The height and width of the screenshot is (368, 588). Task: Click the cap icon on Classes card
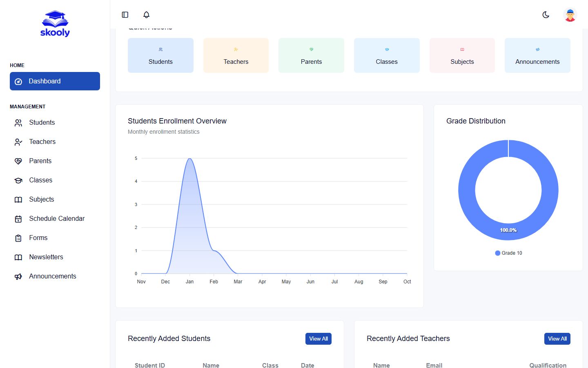(387, 49)
